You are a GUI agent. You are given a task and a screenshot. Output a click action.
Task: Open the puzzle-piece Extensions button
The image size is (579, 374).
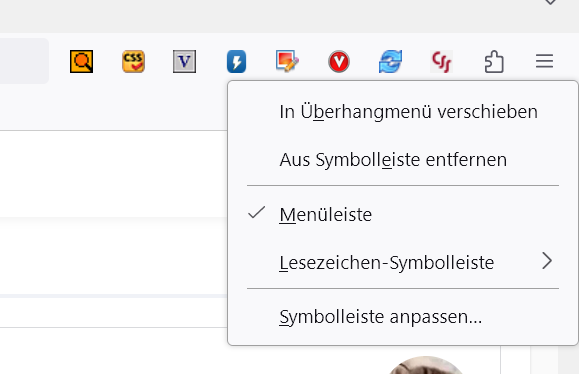pos(494,61)
